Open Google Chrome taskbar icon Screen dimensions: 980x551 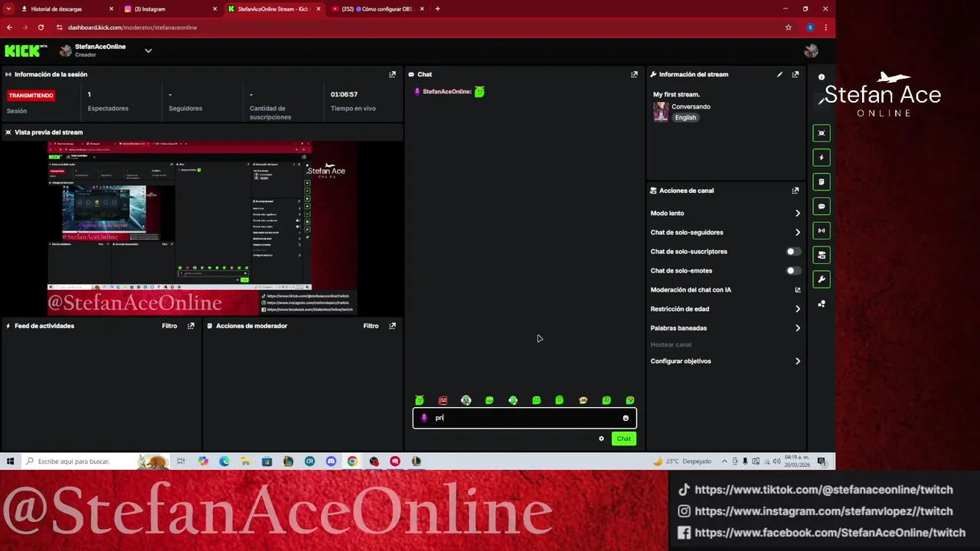352,461
